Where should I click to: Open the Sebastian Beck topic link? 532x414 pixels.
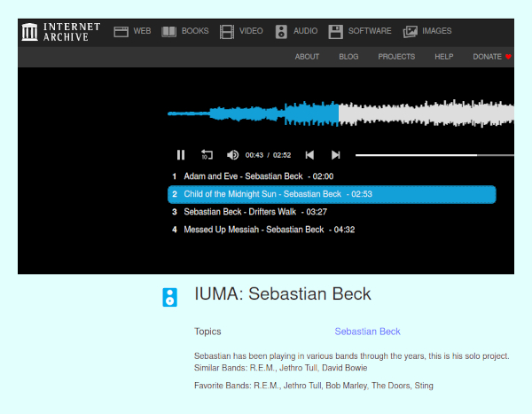pyautogui.click(x=367, y=332)
